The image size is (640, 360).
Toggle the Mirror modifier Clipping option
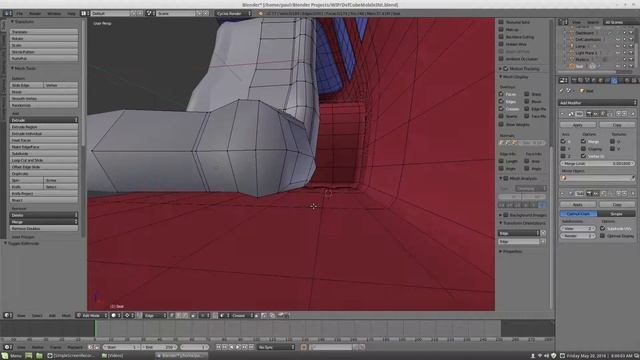584,149
